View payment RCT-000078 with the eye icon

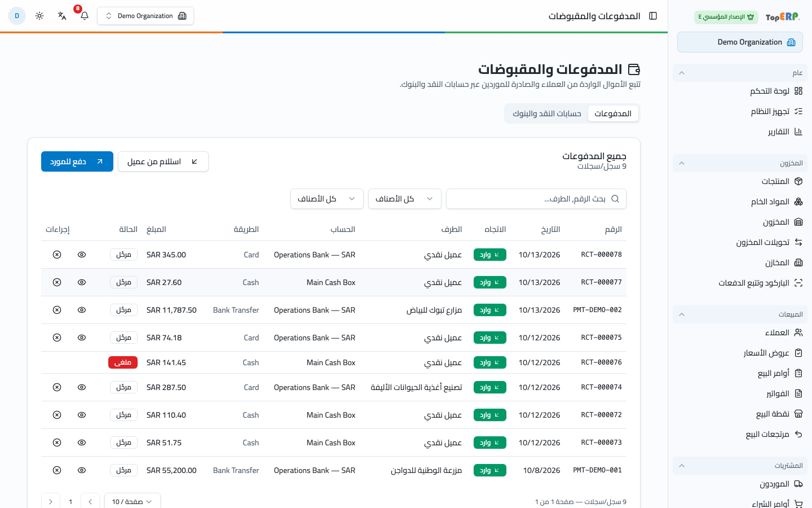point(82,255)
